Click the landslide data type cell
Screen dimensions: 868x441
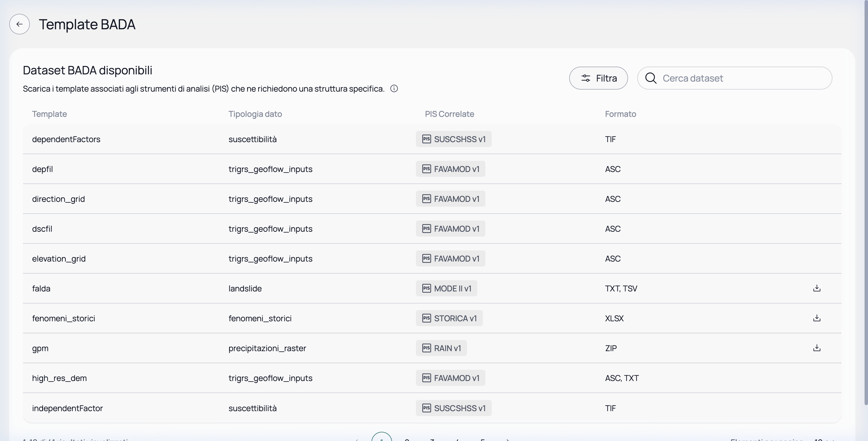coord(245,288)
